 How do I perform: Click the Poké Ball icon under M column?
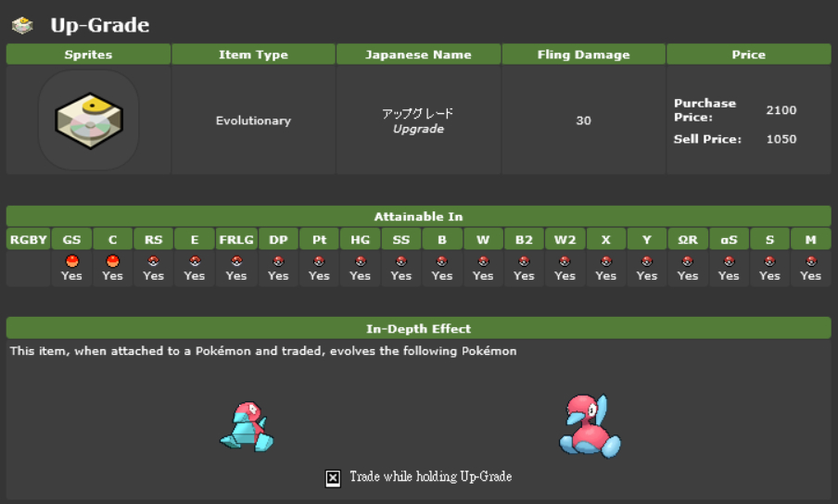(x=811, y=261)
